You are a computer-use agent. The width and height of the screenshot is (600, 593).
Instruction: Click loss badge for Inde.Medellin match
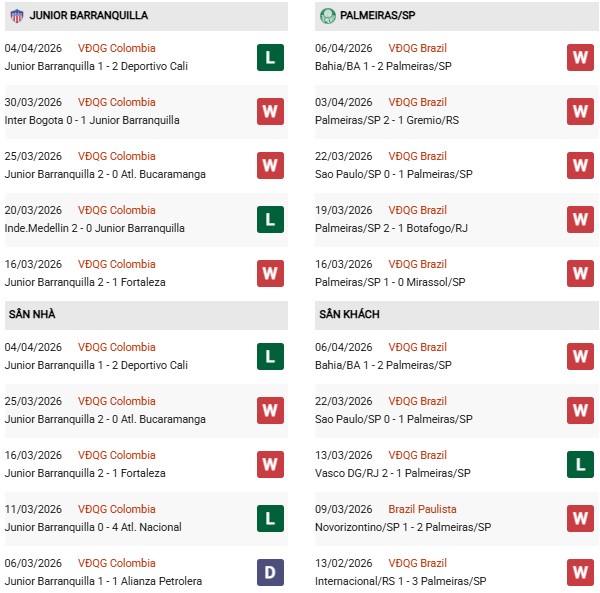pyautogui.click(x=270, y=219)
